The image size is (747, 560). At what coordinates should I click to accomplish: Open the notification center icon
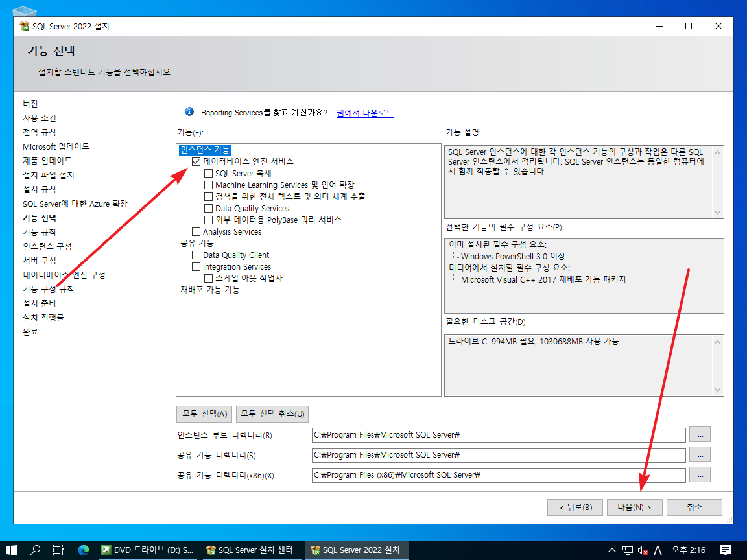[x=726, y=550]
